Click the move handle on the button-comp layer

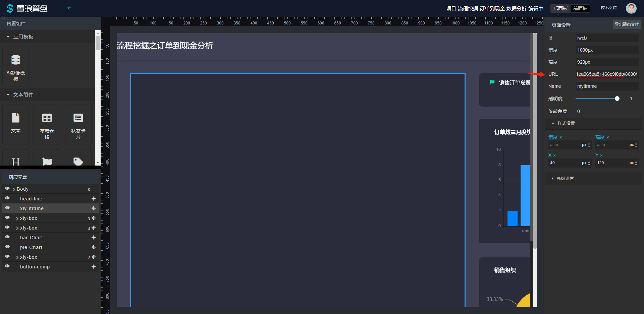click(94, 267)
